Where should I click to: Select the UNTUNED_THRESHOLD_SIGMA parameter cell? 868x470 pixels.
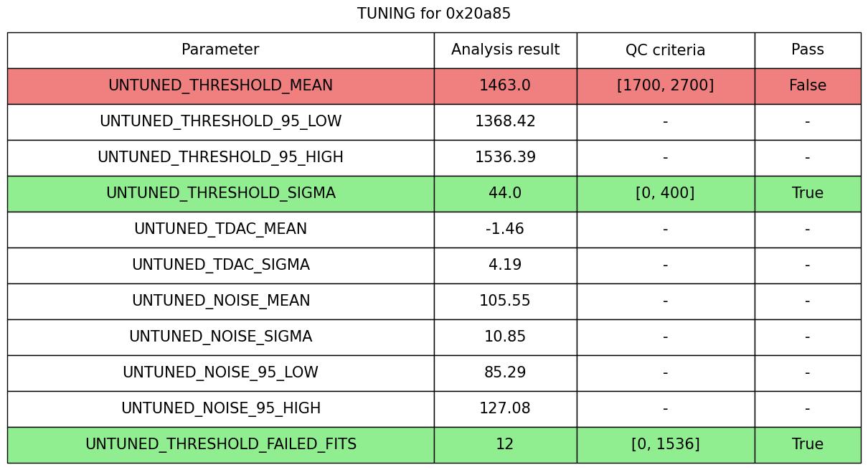point(220,194)
